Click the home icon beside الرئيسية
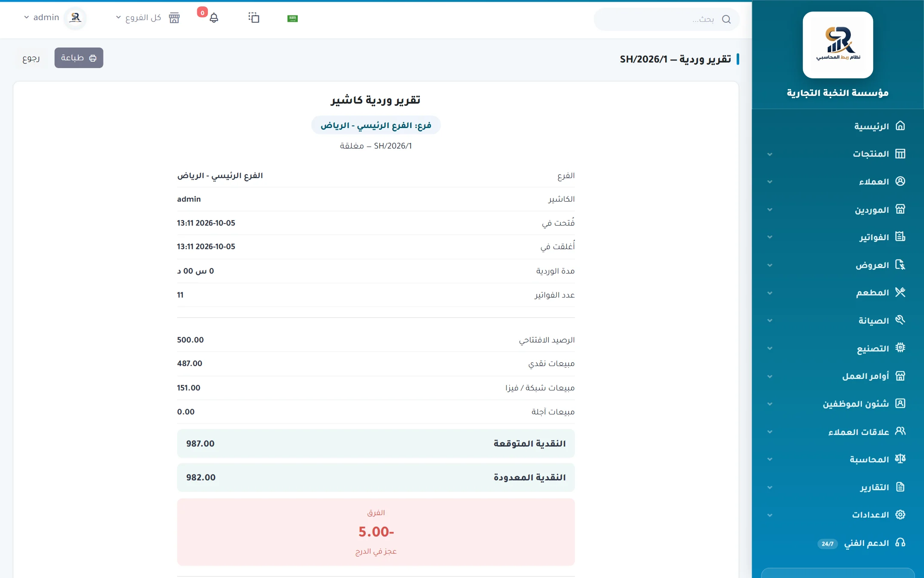The image size is (924, 578). pos(900,126)
